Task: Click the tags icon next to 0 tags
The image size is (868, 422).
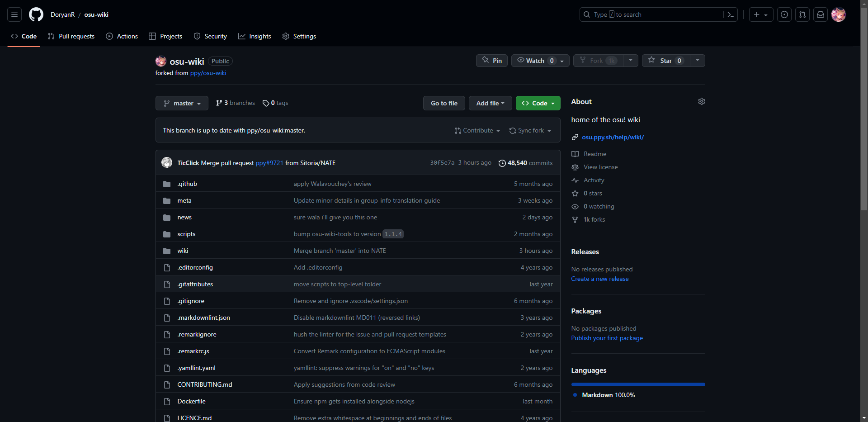Action: 266,103
